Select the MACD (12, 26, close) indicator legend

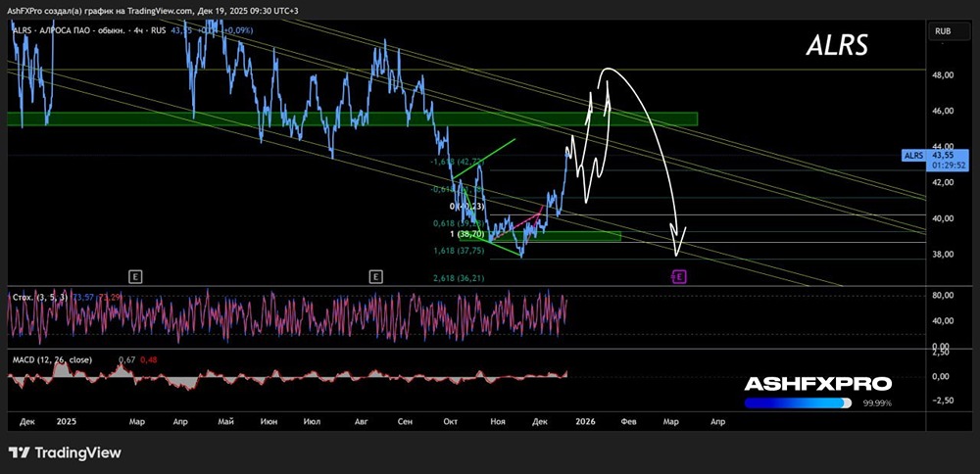pyautogui.click(x=52, y=360)
